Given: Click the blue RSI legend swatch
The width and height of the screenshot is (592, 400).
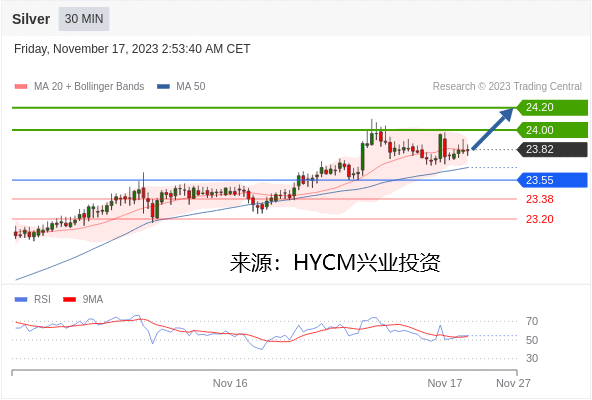Looking at the screenshot, I should (21, 300).
